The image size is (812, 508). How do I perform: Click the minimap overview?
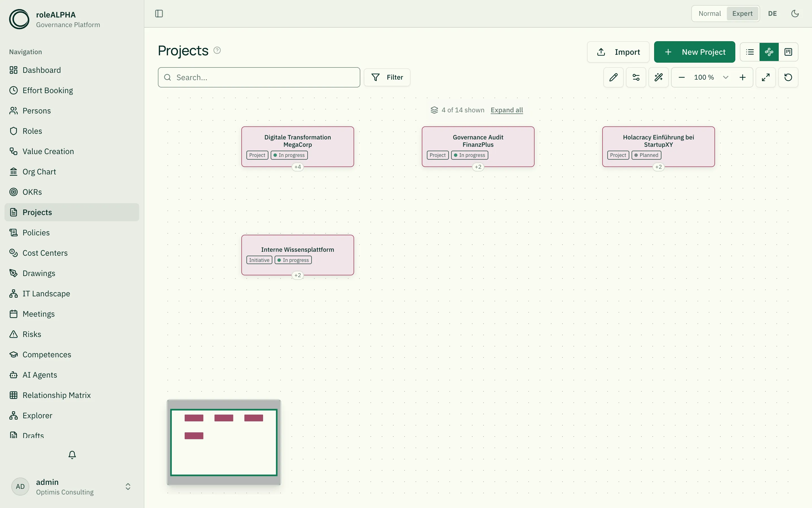(x=224, y=442)
